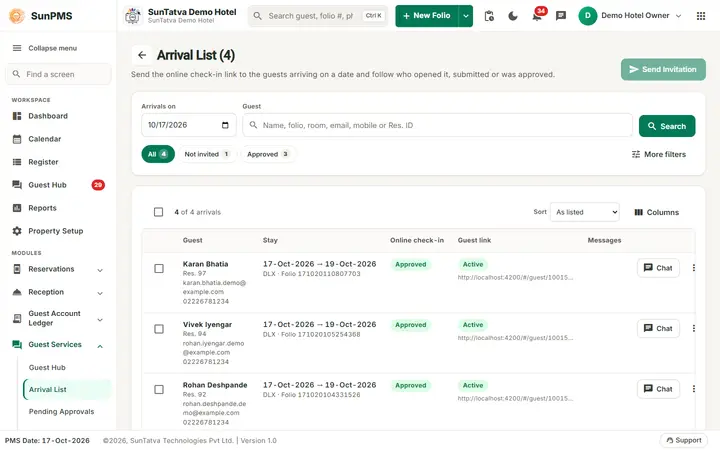Check the Rohan Deshpande row checkbox
Viewport: 720px width, 450px height.
[159, 390]
